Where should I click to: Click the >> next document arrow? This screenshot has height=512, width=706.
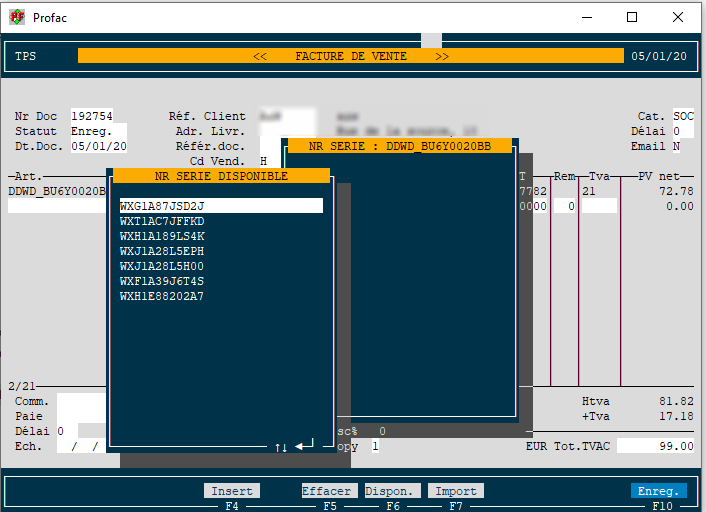click(442, 57)
